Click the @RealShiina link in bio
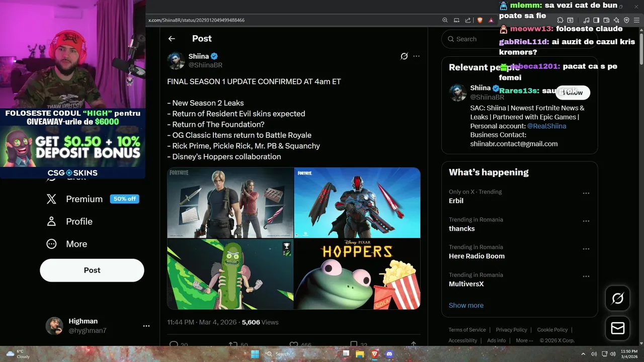Viewport: 644px width, 362px height. click(x=546, y=126)
